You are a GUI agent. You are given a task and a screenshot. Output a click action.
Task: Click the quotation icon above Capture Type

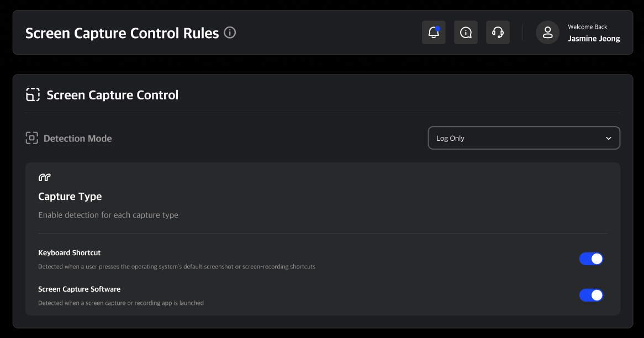coord(44,177)
